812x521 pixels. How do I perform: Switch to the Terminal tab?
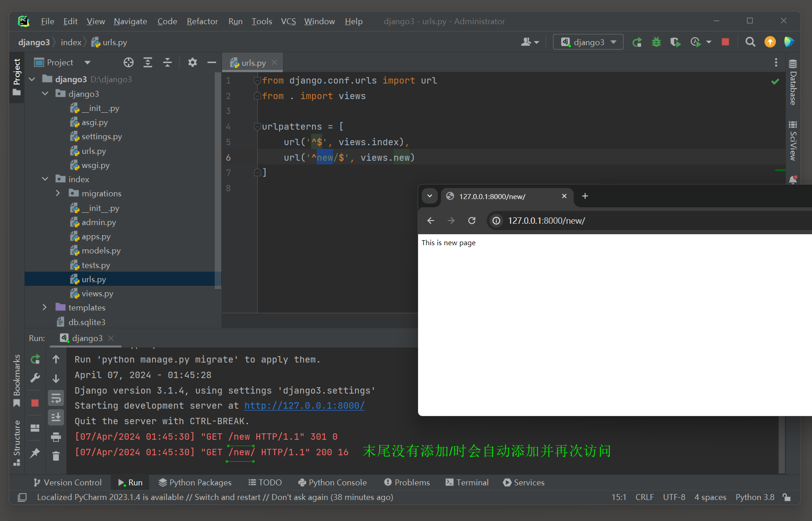(467, 483)
